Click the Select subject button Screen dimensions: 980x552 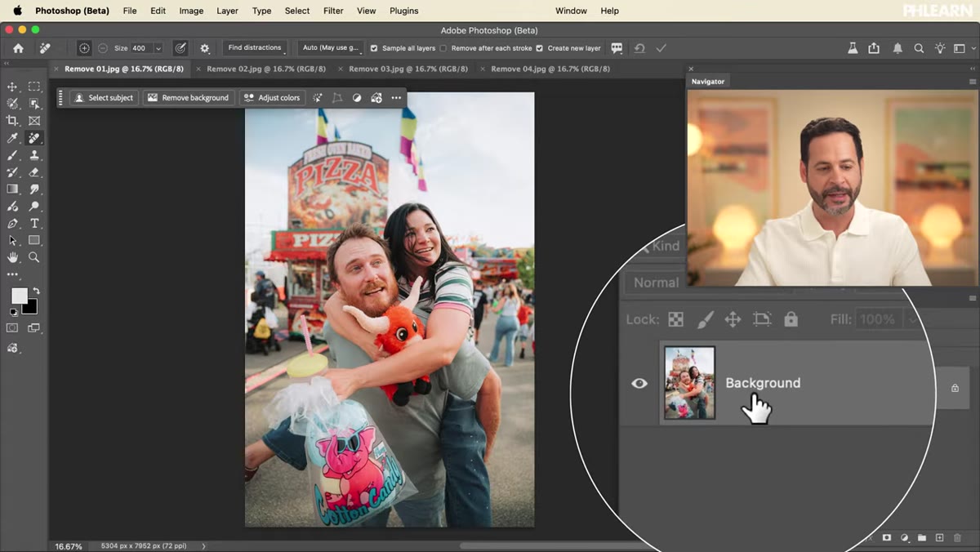coord(104,98)
